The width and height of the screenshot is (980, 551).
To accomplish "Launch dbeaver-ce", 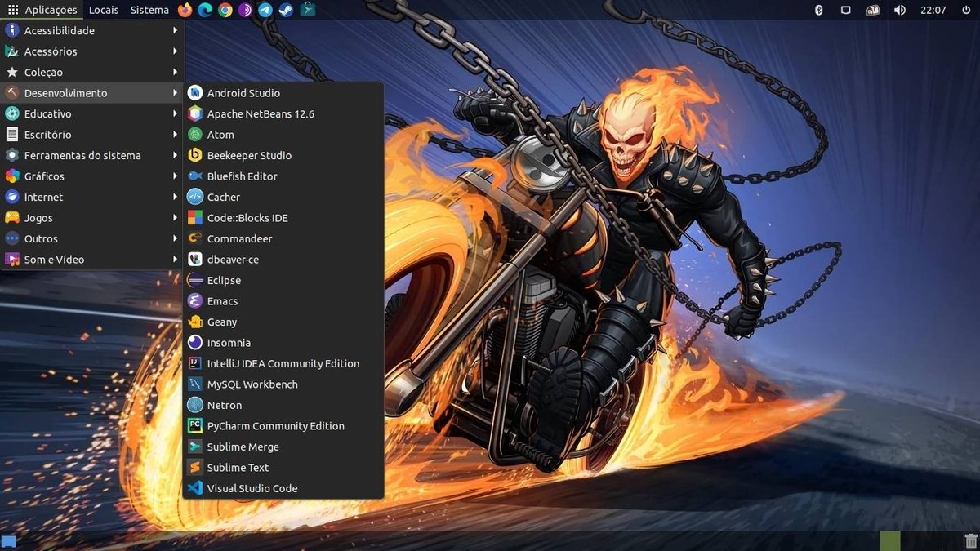I will (x=283, y=260).
